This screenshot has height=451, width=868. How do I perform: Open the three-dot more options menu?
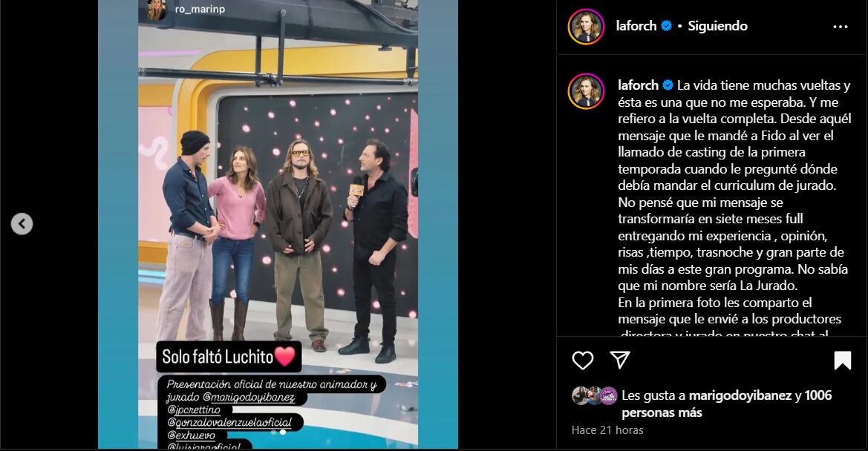click(840, 27)
